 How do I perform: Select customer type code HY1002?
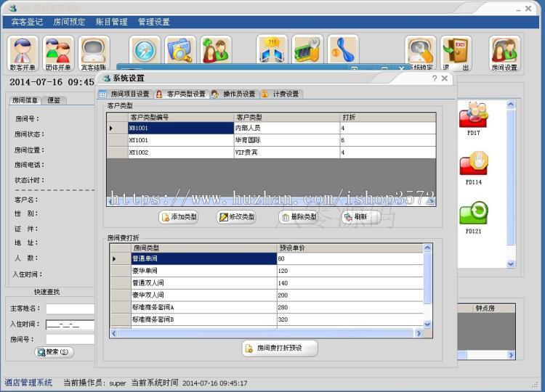pyautogui.click(x=181, y=152)
